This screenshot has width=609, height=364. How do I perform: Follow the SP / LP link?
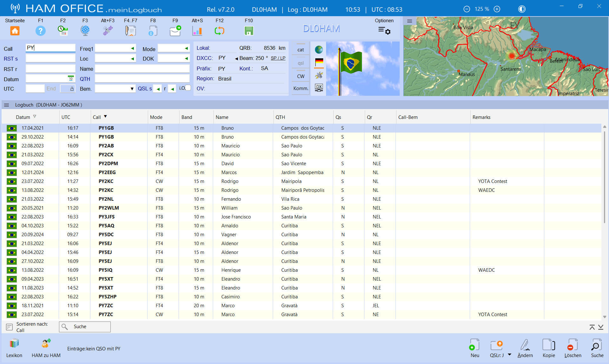coord(278,58)
